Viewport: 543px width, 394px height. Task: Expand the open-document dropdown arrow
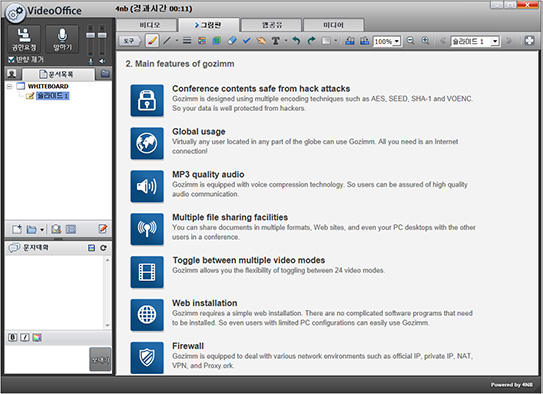(x=42, y=229)
